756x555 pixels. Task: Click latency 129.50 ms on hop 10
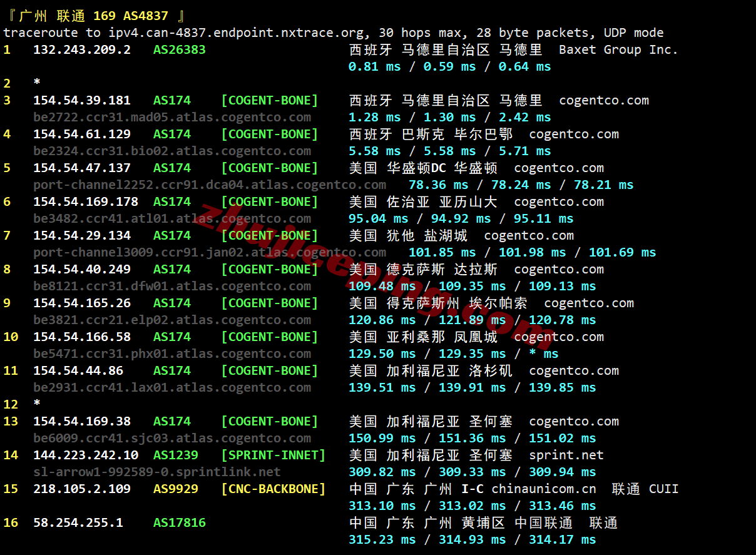tap(382, 354)
